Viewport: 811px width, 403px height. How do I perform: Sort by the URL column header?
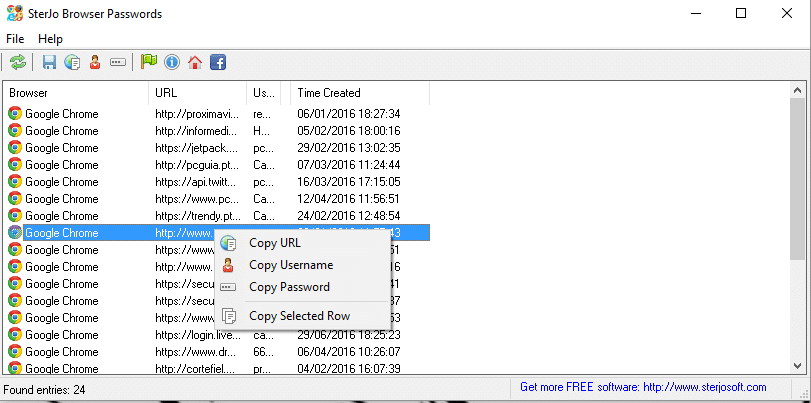(x=198, y=93)
